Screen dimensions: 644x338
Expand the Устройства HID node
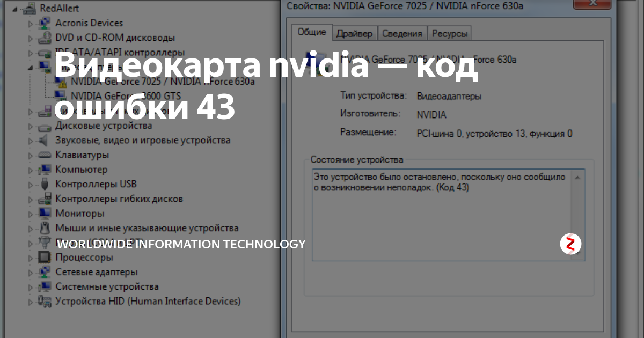(31, 302)
